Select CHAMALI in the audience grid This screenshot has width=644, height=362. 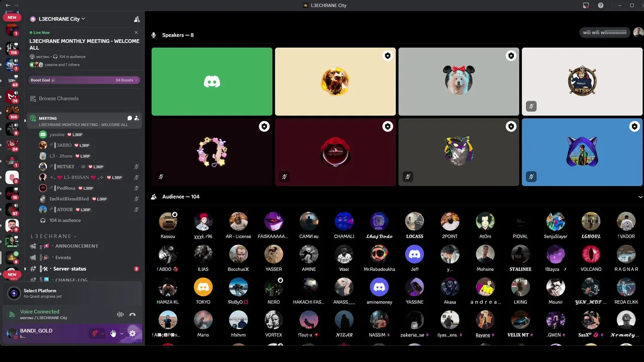tap(344, 225)
